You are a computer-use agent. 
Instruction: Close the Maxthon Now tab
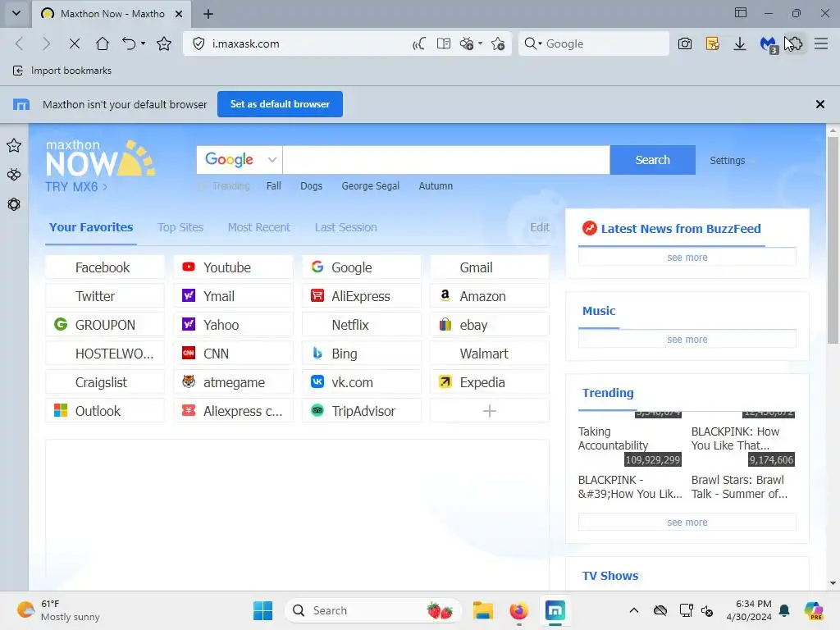click(x=179, y=14)
